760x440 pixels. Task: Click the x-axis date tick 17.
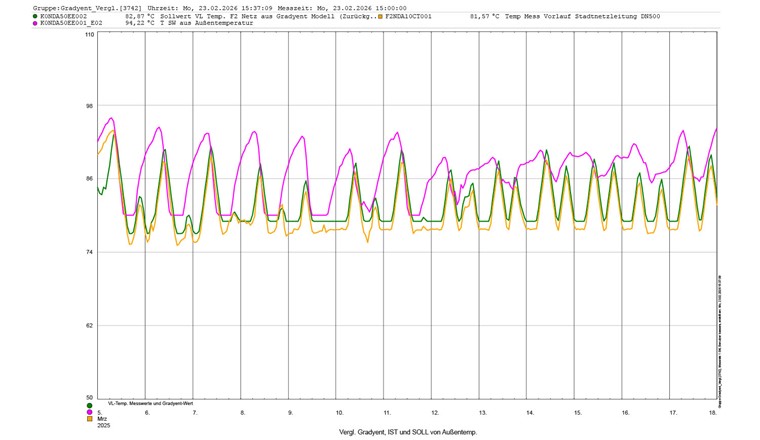coord(672,412)
